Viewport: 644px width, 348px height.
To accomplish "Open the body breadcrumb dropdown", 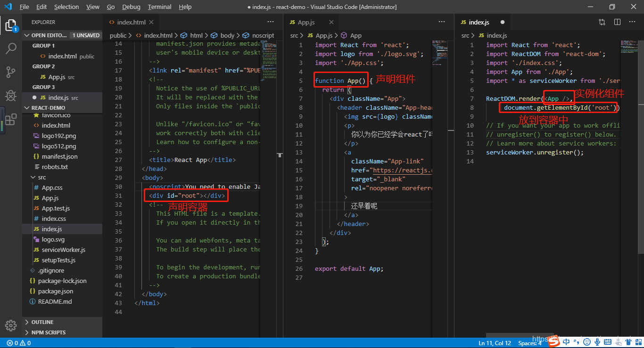I will [x=223, y=35].
